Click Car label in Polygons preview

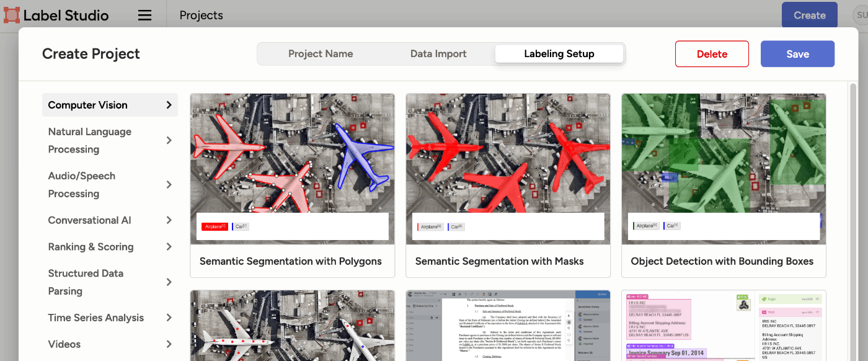[x=241, y=226]
